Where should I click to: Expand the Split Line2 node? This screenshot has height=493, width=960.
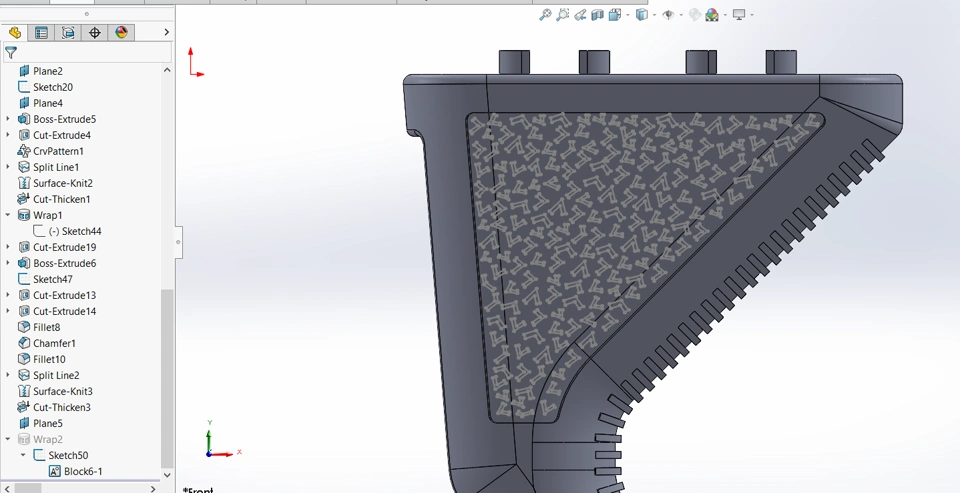(x=8, y=375)
